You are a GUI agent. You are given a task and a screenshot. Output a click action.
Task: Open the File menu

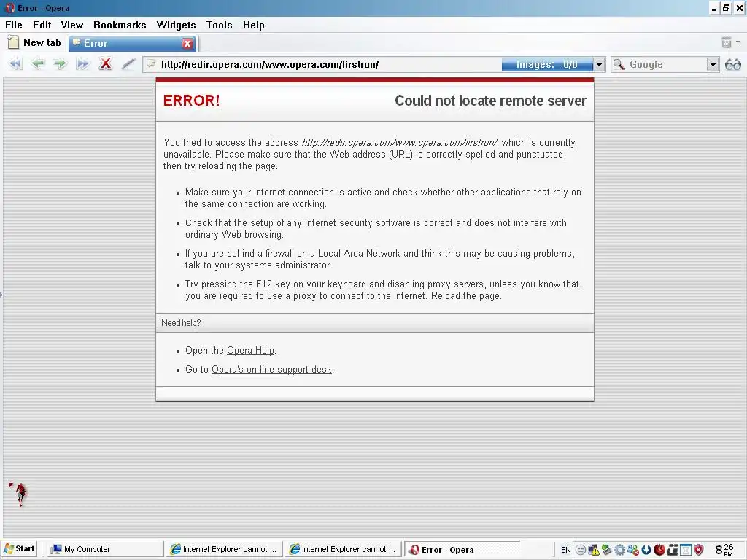point(13,25)
